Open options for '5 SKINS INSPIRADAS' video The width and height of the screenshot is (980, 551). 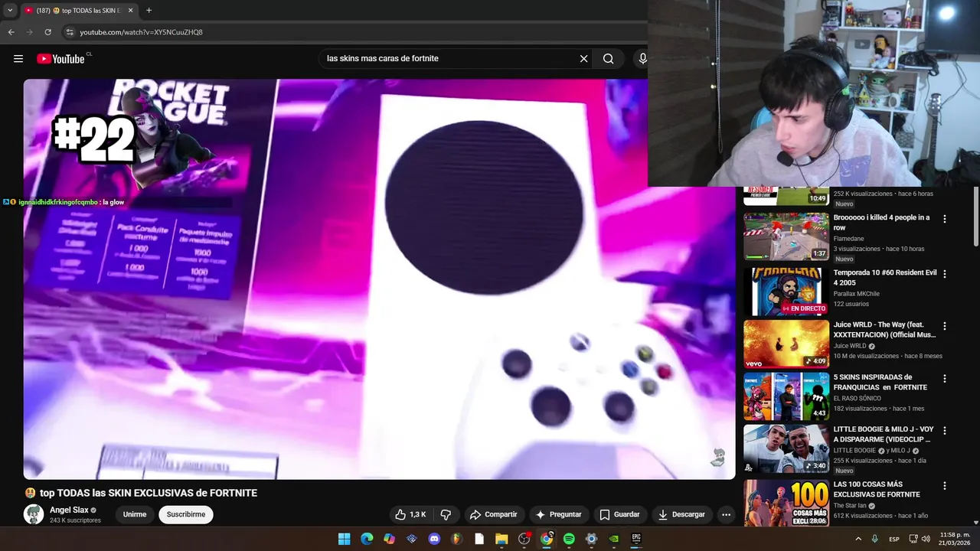(x=944, y=379)
